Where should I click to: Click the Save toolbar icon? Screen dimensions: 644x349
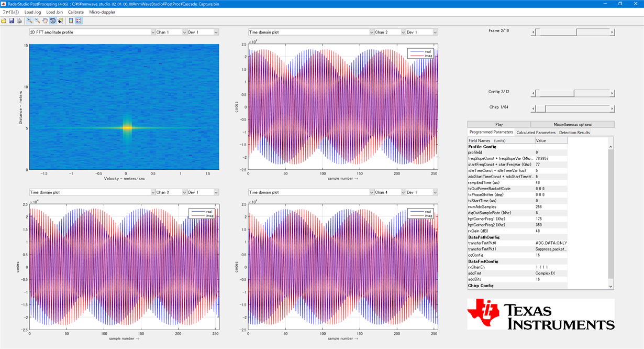[12, 21]
